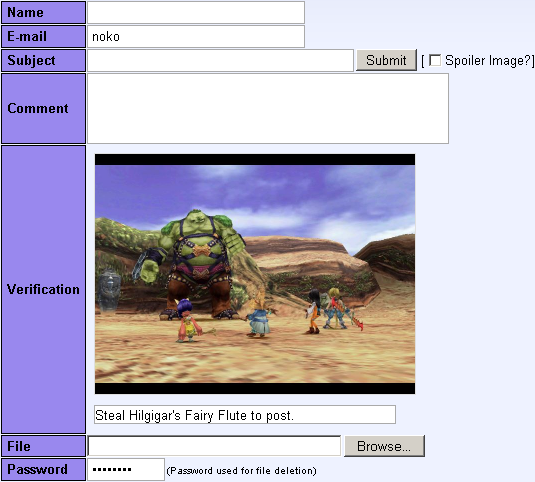Focus the masked Password field
The width and height of the screenshot is (535, 482).
point(126,470)
